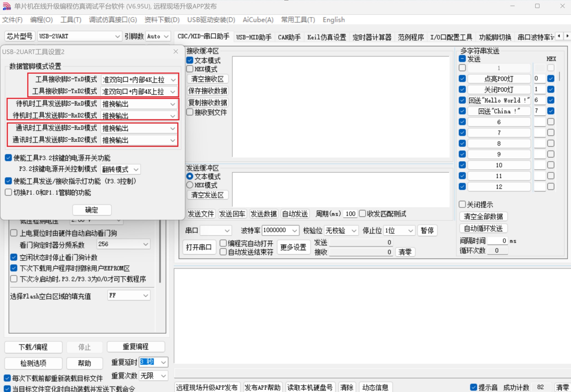The image size is (571, 392).
Task: Toggle HEX checkbox for 点亮P00灯 row
Action: (551, 79)
